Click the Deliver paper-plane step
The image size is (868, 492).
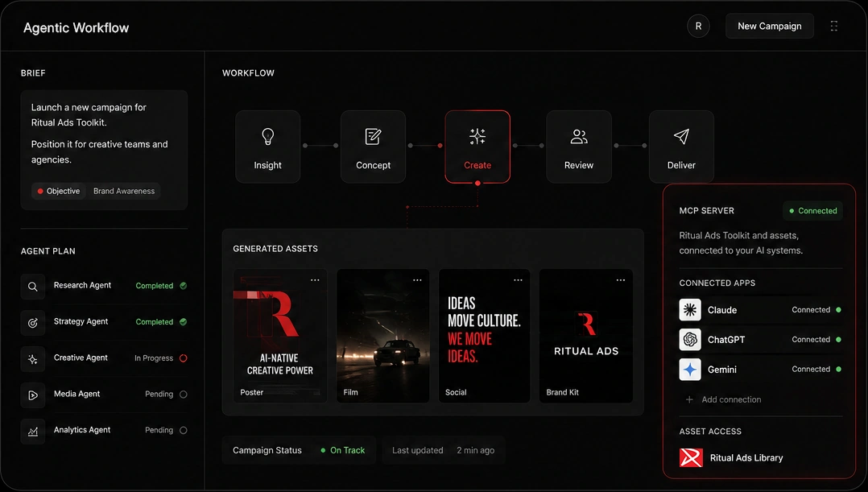[681, 147]
